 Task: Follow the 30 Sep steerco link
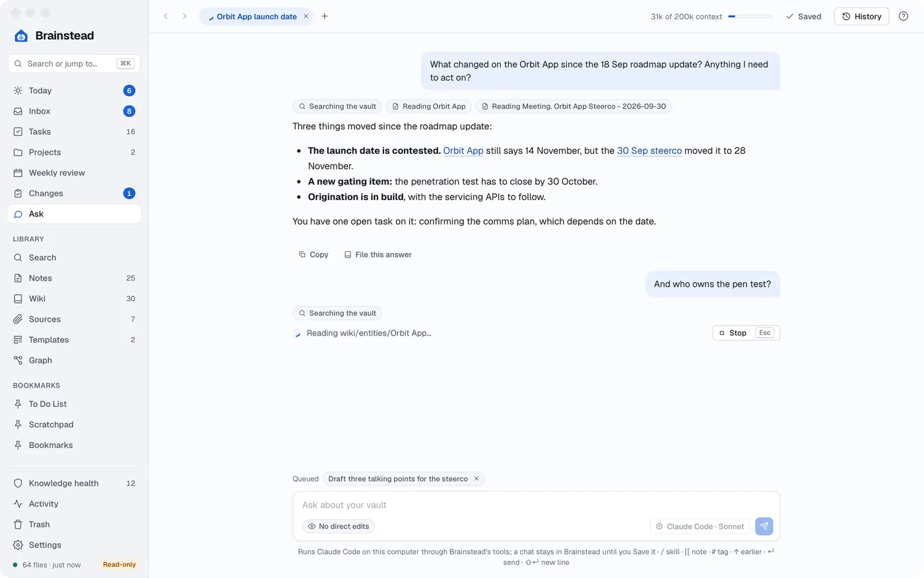point(649,151)
